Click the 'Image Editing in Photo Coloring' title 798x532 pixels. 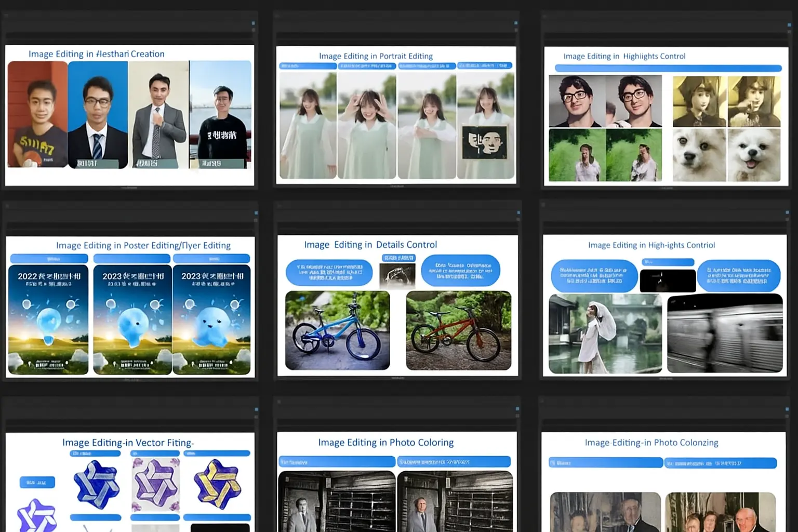tap(385, 443)
